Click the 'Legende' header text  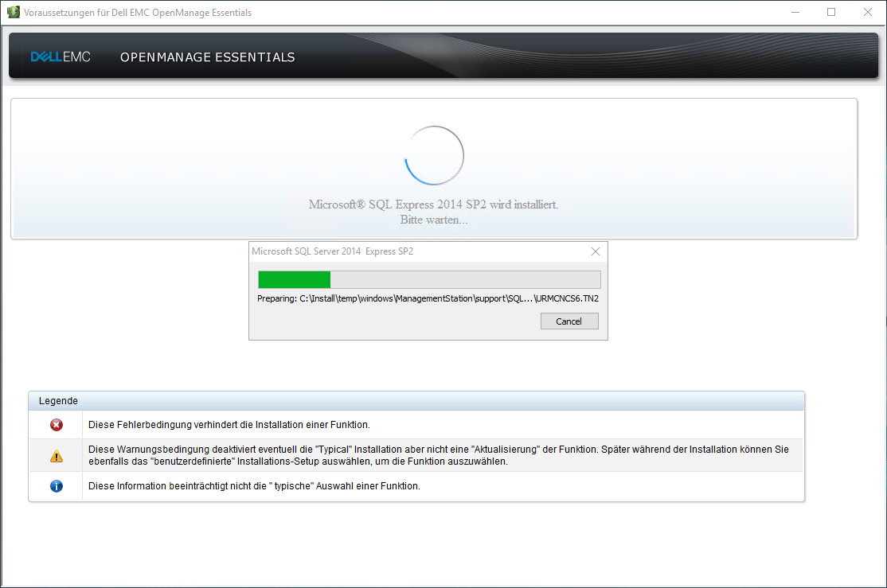click(58, 401)
